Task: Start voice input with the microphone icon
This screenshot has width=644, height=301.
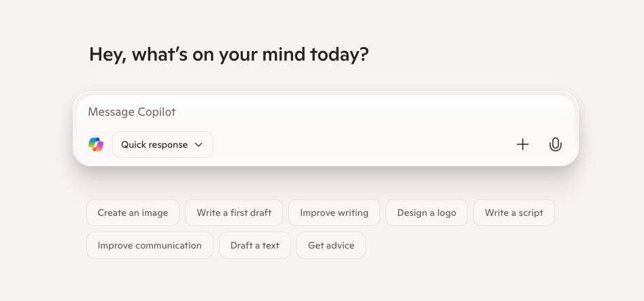Action: coord(556,144)
